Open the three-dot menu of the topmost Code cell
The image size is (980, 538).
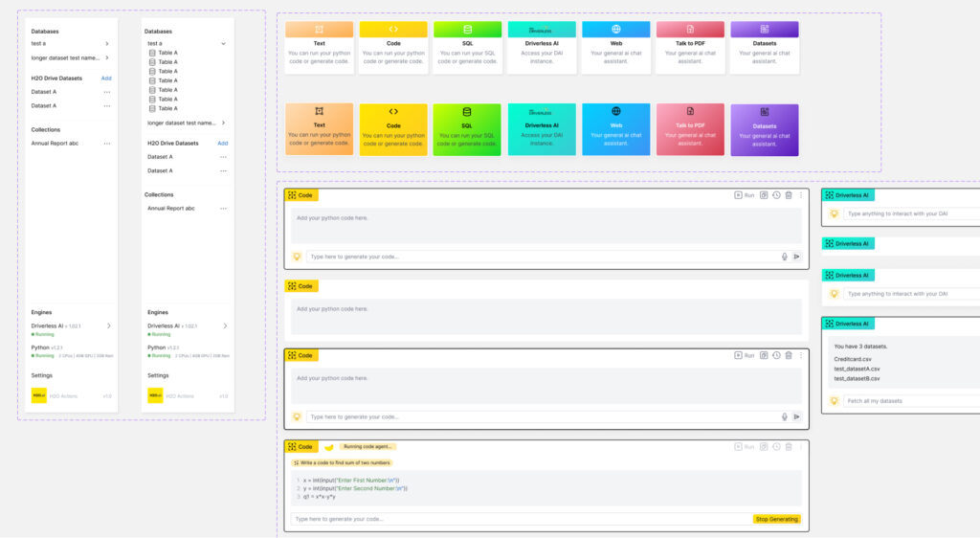[x=800, y=195]
